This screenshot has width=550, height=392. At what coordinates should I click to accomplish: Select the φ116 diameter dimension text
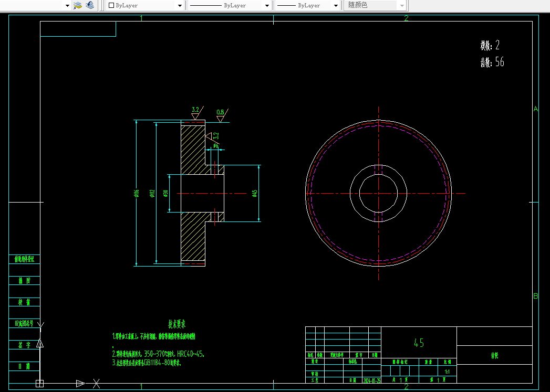pos(137,193)
